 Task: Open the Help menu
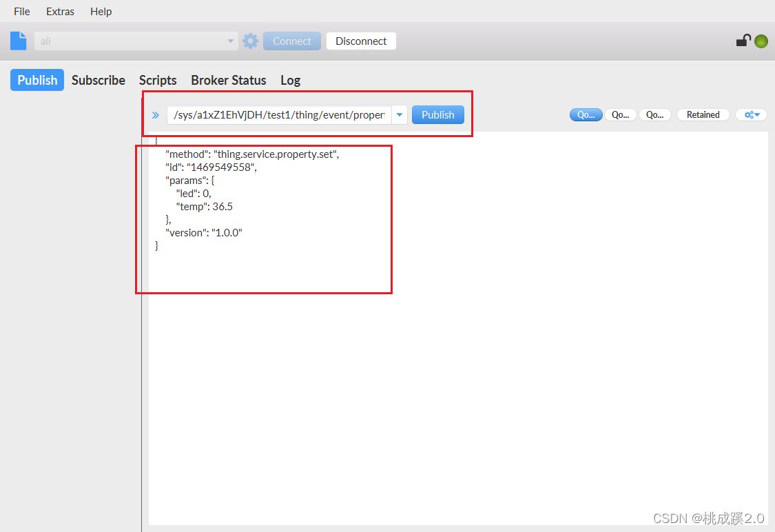101,12
